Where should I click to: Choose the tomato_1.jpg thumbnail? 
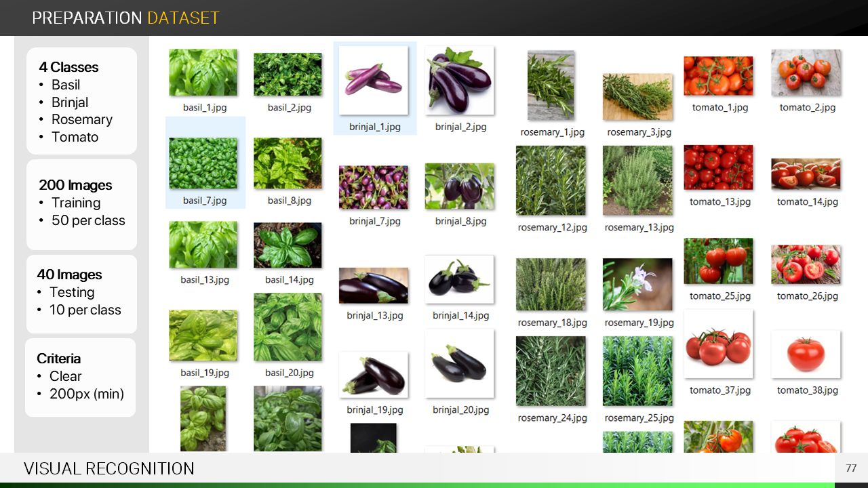718,75
